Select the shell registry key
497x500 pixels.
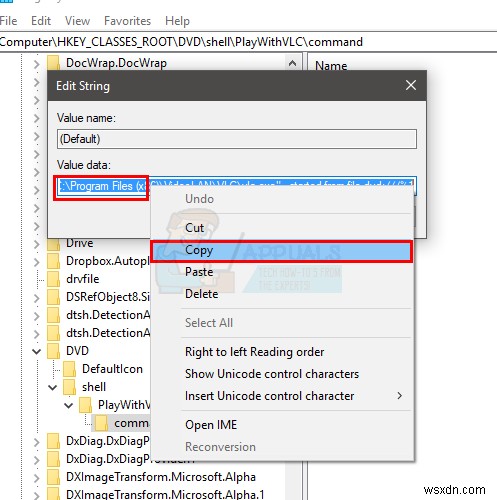click(94, 387)
